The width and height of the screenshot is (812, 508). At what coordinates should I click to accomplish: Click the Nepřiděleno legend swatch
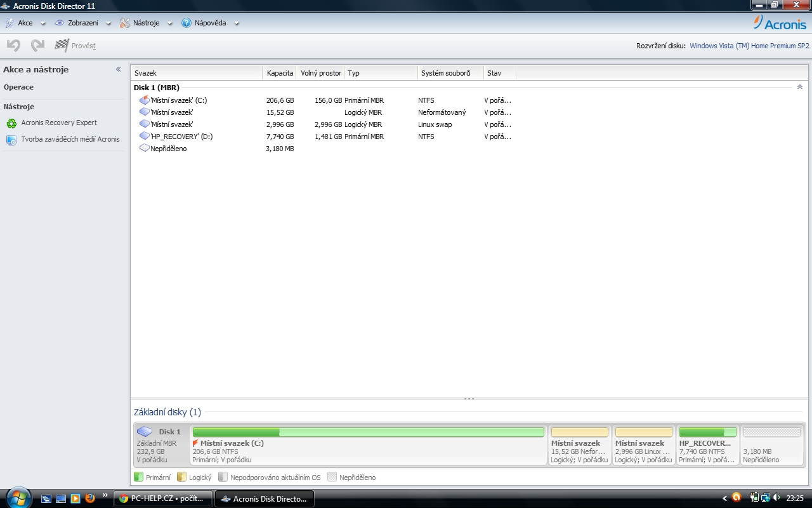pyautogui.click(x=332, y=477)
